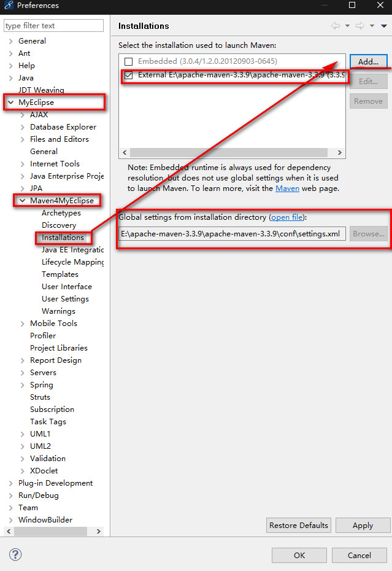The width and height of the screenshot is (392, 571).
Task: Click the MyEclipse Preferences window icon
Action: coord(9,5)
